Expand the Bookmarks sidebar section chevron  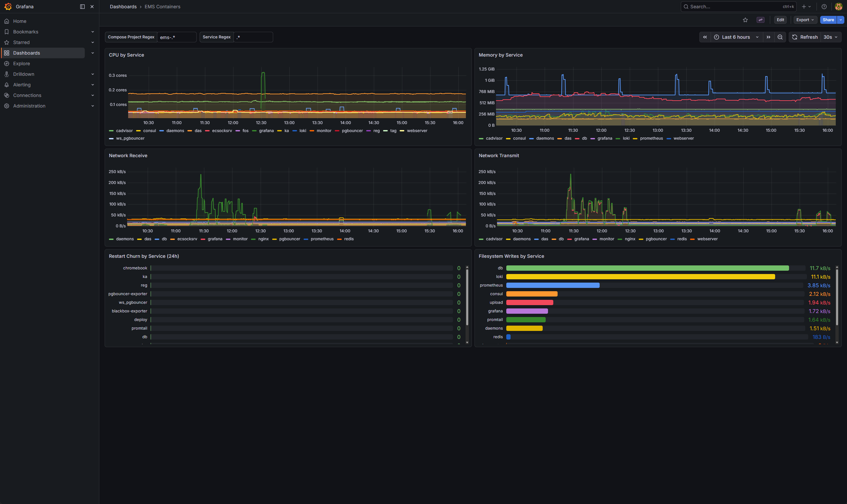point(92,32)
